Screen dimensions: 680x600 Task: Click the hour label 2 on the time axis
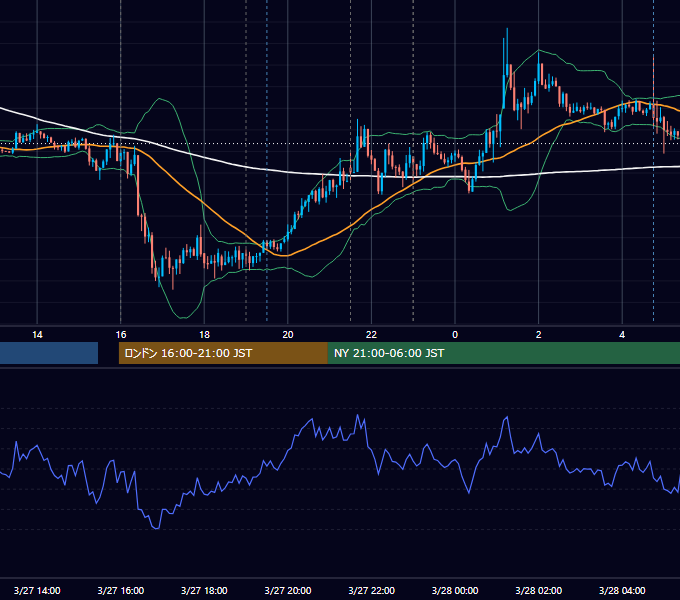point(539,335)
